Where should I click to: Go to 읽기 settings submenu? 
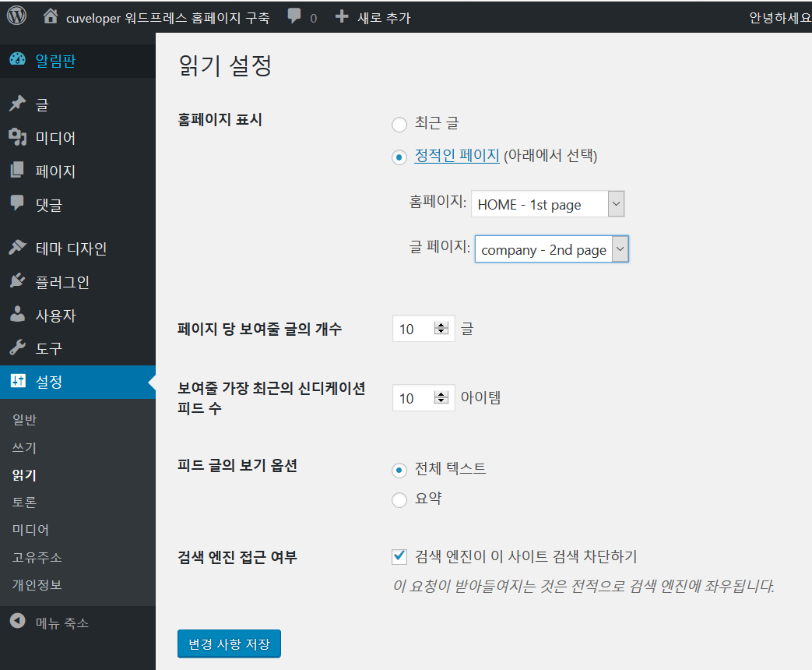pyautogui.click(x=24, y=475)
